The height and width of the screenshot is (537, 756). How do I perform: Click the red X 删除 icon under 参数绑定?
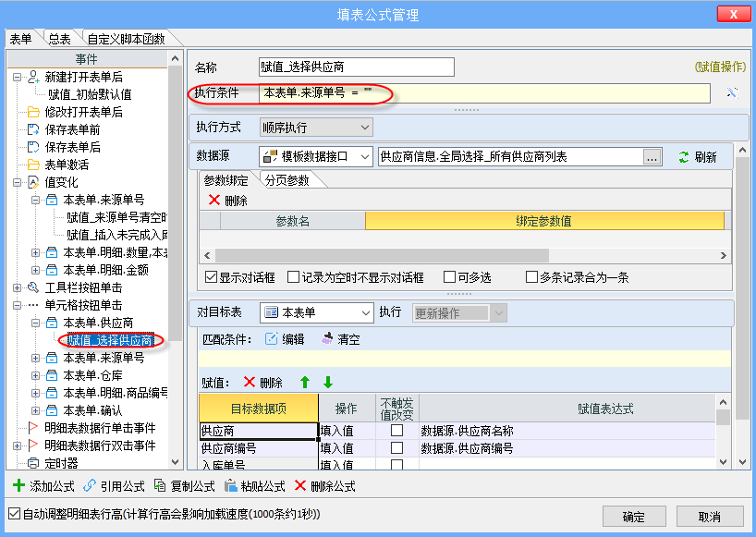coord(214,200)
